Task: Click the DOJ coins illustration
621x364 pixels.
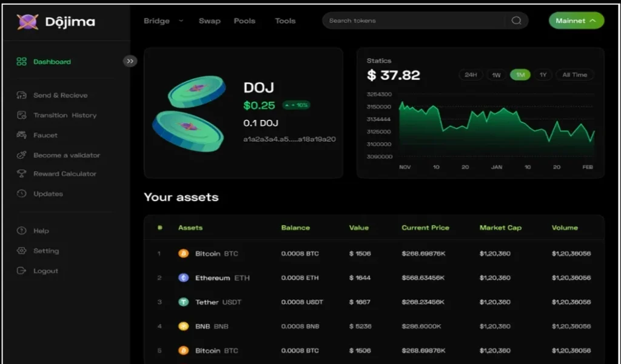Action: [x=189, y=113]
